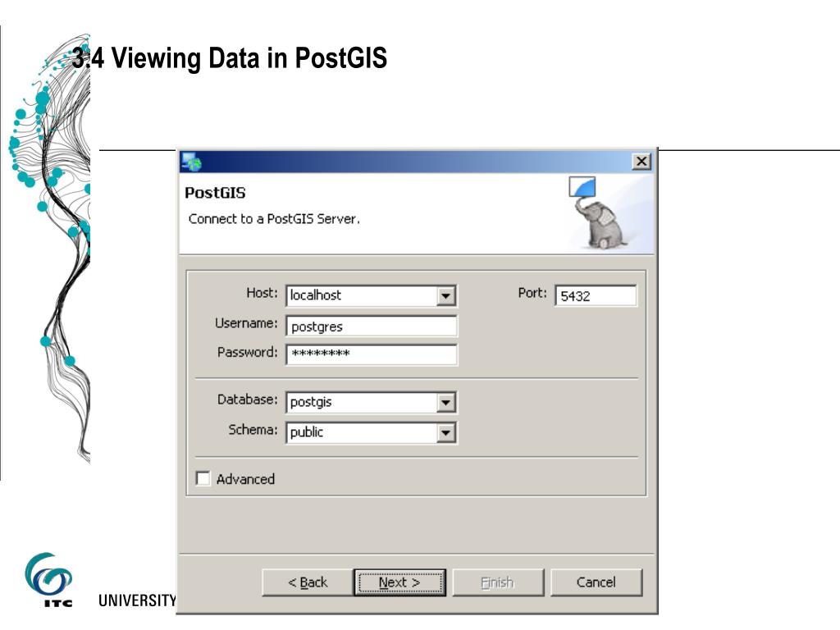Click the 'Database:' label

(248, 399)
